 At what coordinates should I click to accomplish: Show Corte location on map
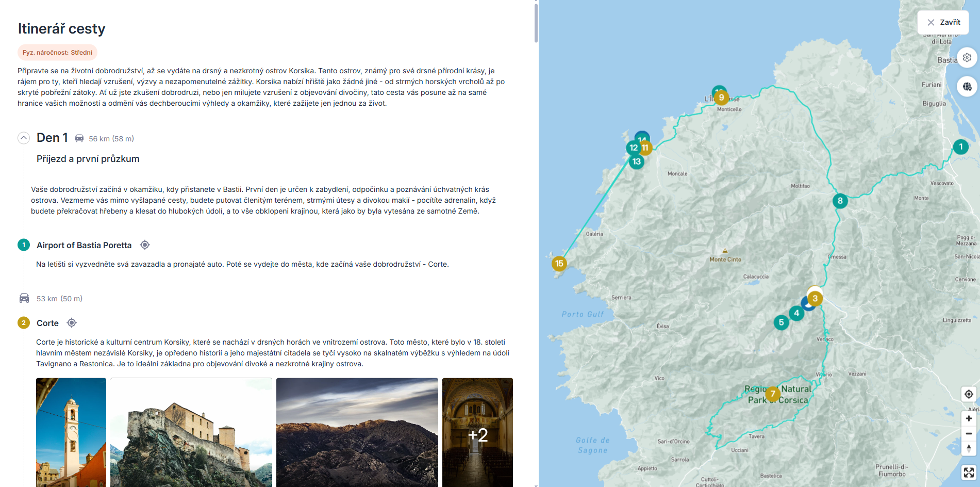(x=72, y=323)
